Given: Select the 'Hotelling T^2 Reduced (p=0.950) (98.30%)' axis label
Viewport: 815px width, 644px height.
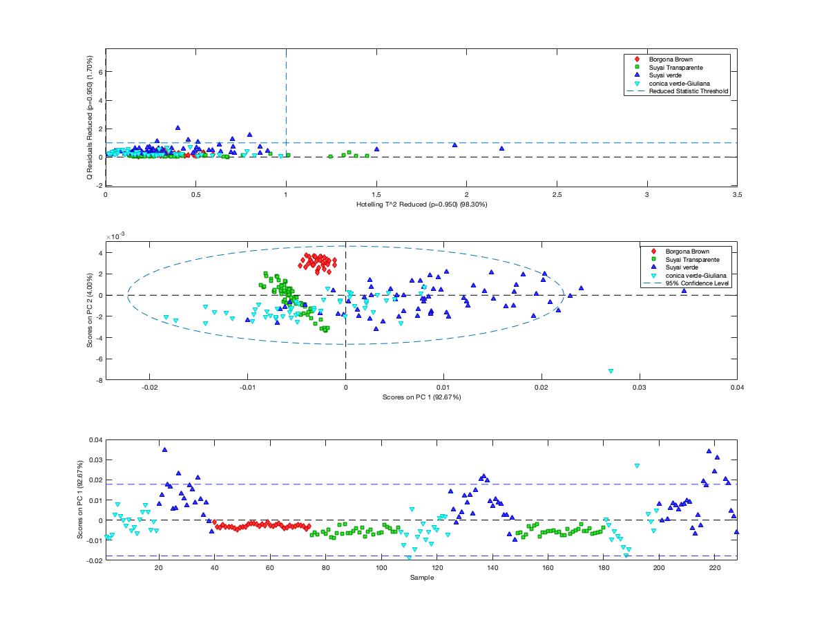Looking at the screenshot, I should [421, 205].
